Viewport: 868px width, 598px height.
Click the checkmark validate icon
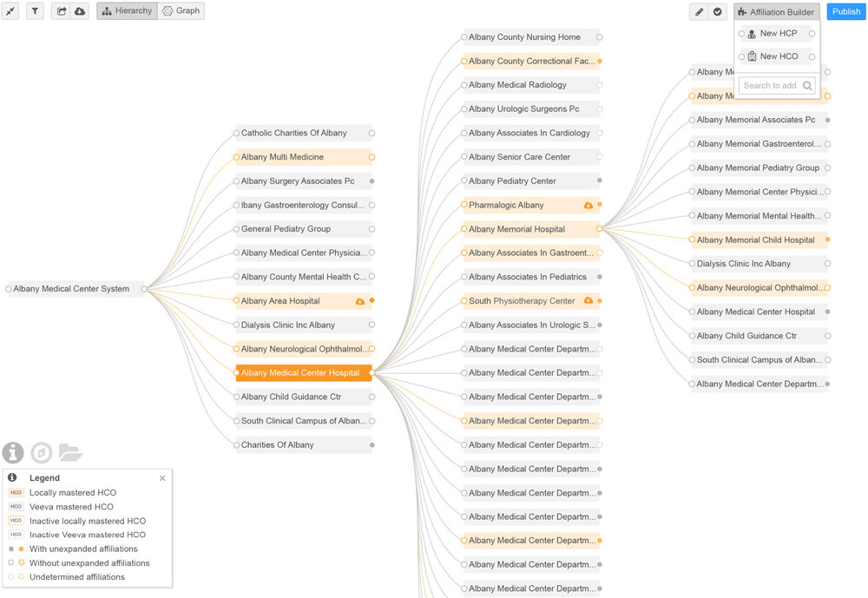pos(718,11)
